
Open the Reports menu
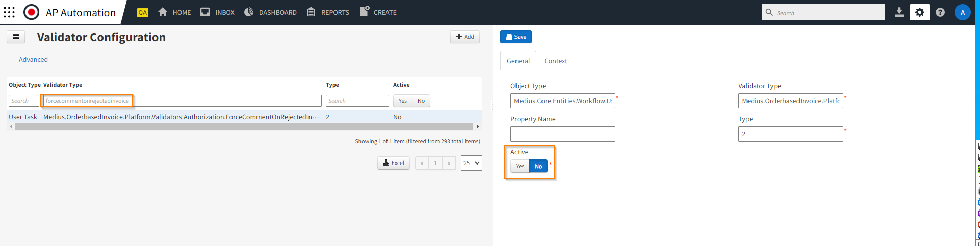(328, 12)
